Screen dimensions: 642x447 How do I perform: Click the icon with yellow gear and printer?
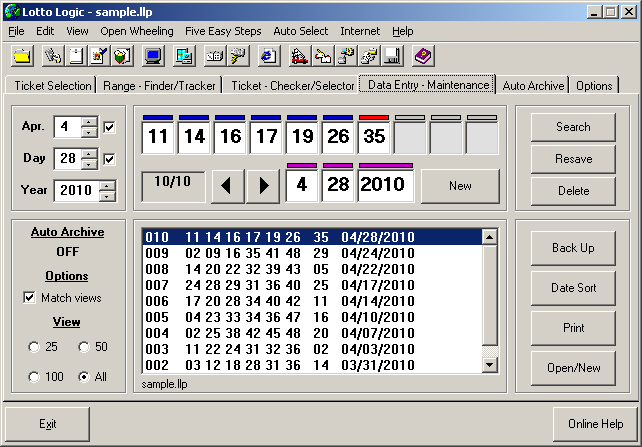pos(346,56)
